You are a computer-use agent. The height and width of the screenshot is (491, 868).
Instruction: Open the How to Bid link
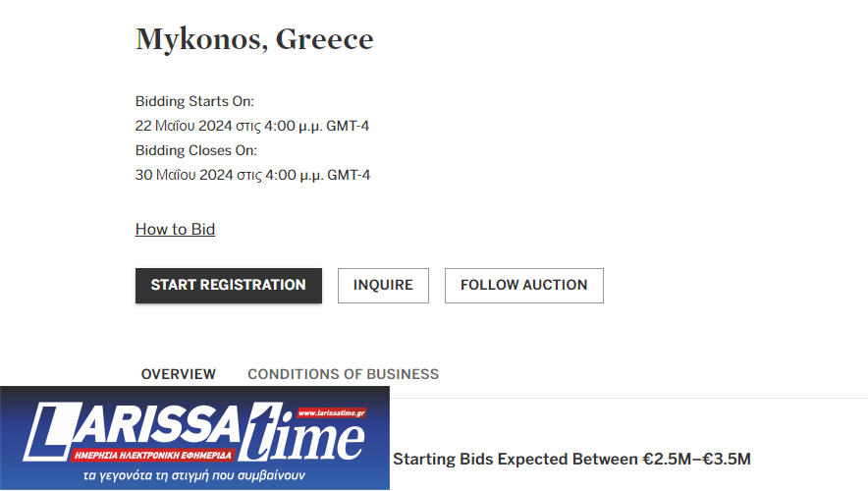click(x=175, y=229)
